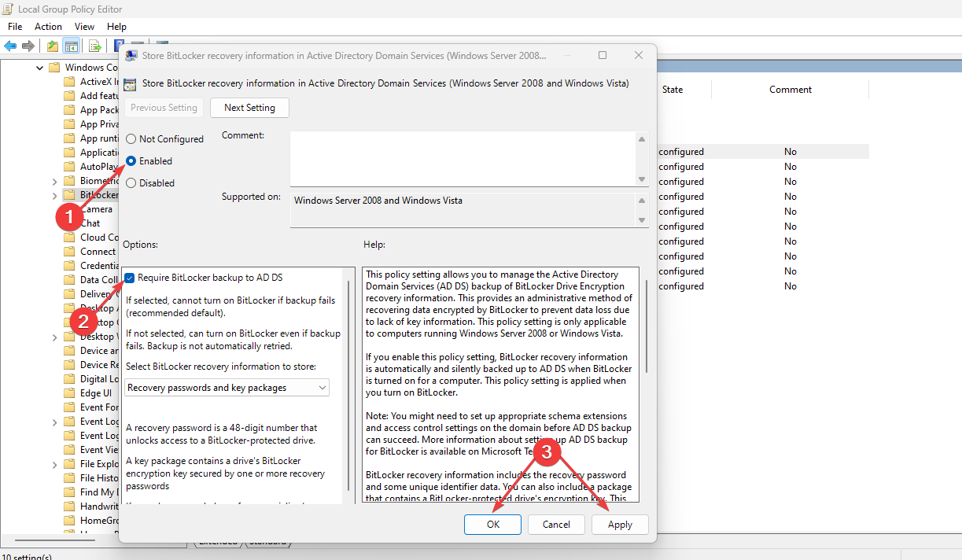Click the Supported on box scroll-up arrow
962x560 pixels.
(642, 200)
